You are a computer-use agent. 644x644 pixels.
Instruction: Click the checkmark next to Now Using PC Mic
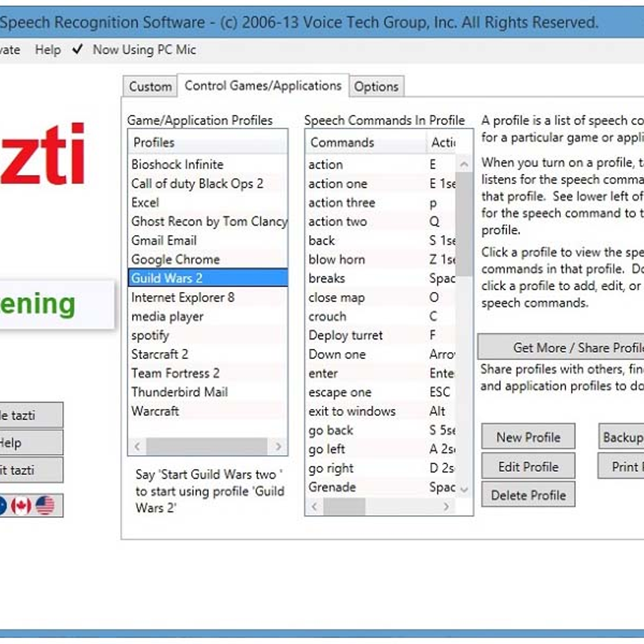pyautogui.click(x=77, y=49)
